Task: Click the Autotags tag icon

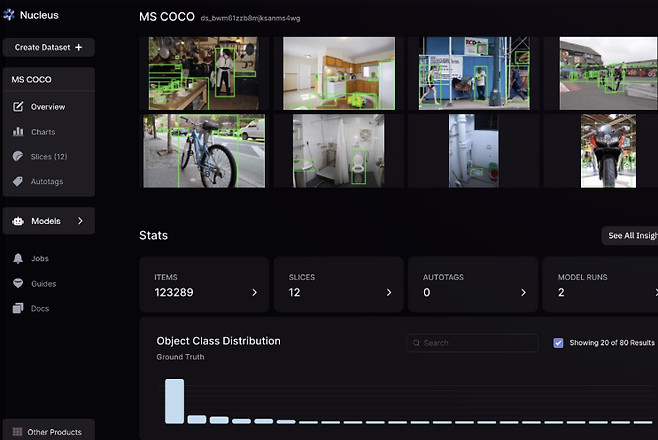Action: coord(18,181)
